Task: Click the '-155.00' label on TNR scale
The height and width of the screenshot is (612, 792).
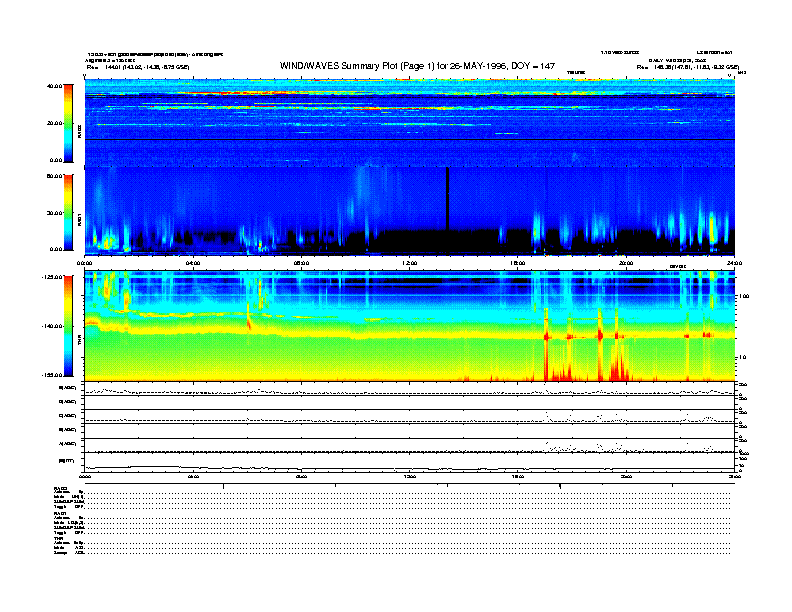Action: click(x=52, y=375)
